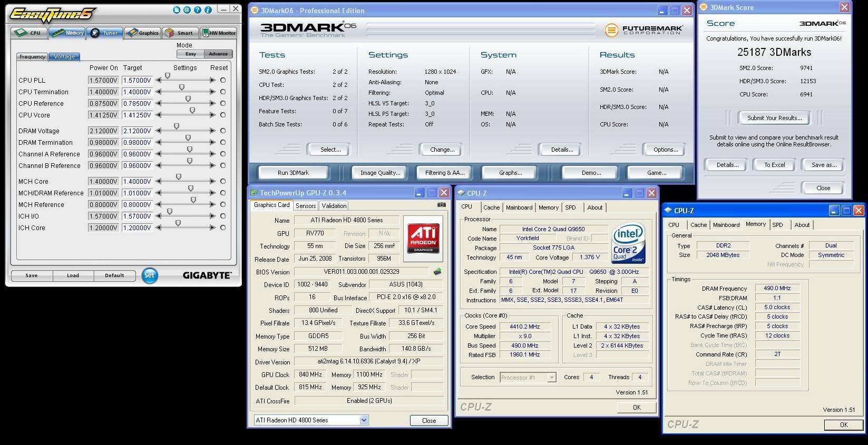Click the CPU Vcore slider handle
The width and height of the screenshot is (868, 445).
[x=192, y=111]
